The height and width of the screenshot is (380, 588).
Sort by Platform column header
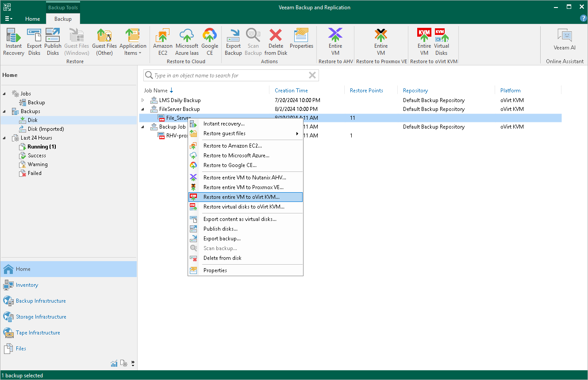pos(510,91)
